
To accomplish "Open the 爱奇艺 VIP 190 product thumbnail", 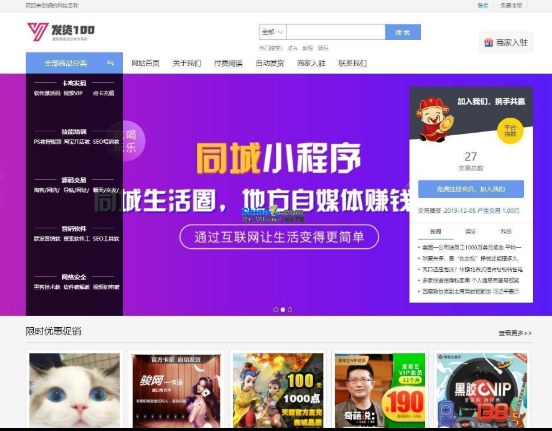I will point(380,391).
